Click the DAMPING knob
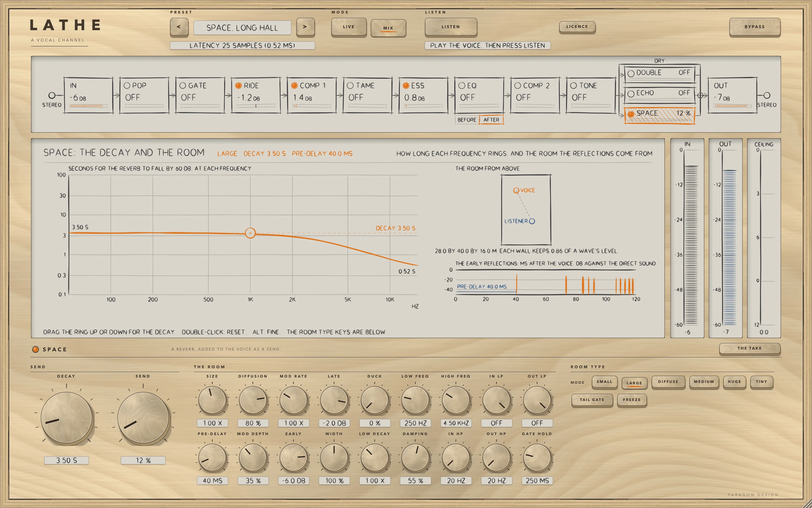The width and height of the screenshot is (812, 508). [x=415, y=457]
